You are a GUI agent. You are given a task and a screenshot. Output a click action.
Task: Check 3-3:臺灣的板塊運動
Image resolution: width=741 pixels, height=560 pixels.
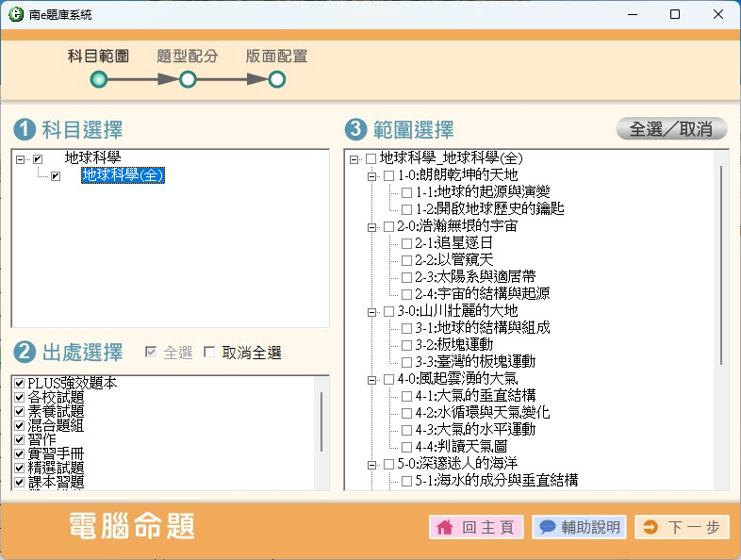coord(406,362)
